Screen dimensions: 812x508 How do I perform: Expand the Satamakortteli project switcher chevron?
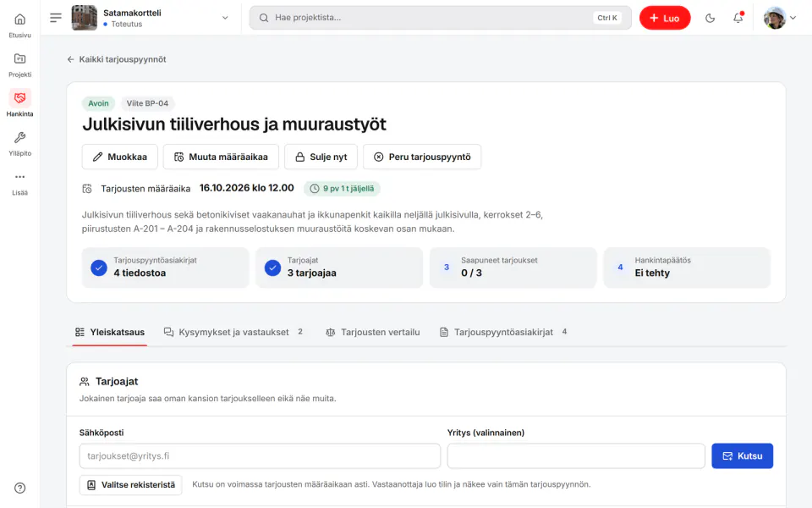coord(225,18)
